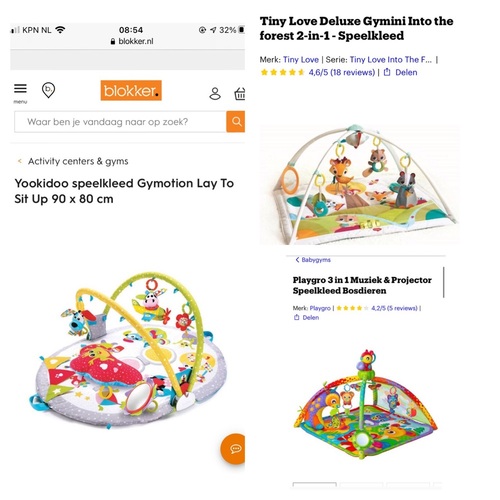Open the account profile icon
Viewport: 500px width, 500px height.
(x=215, y=94)
